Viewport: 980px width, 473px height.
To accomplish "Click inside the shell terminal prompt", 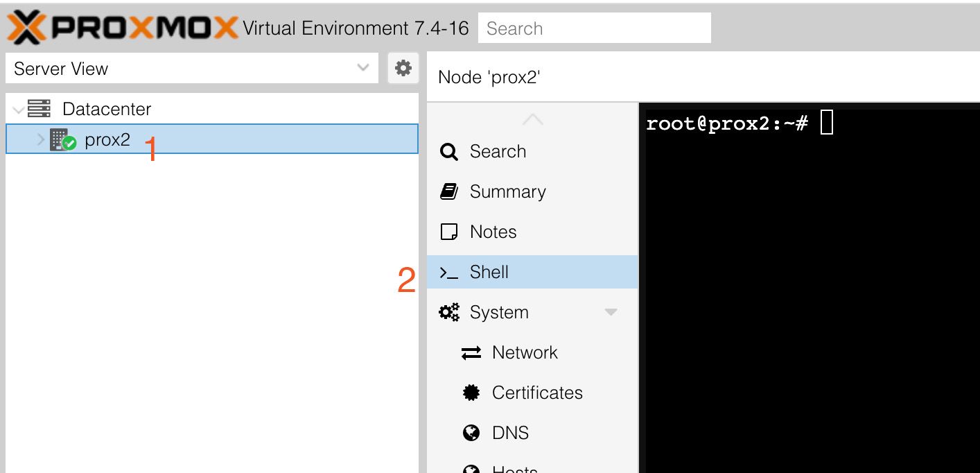I will [x=826, y=123].
